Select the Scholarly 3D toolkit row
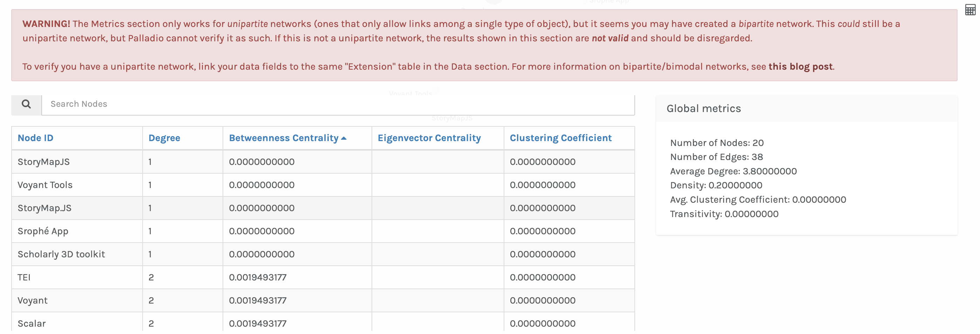Image resolution: width=980 pixels, height=334 pixels. pyautogui.click(x=61, y=254)
